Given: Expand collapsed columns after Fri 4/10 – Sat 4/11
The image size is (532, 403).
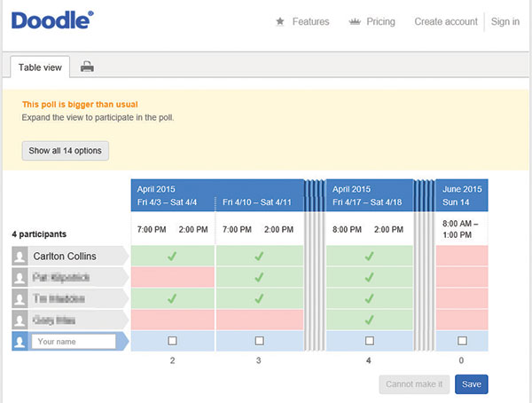Looking at the screenshot, I should [315, 266].
